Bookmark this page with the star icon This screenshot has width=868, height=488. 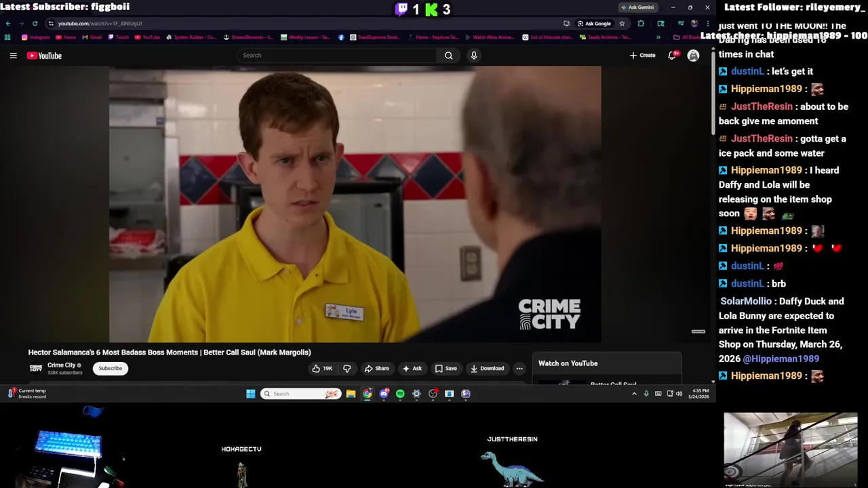[622, 24]
